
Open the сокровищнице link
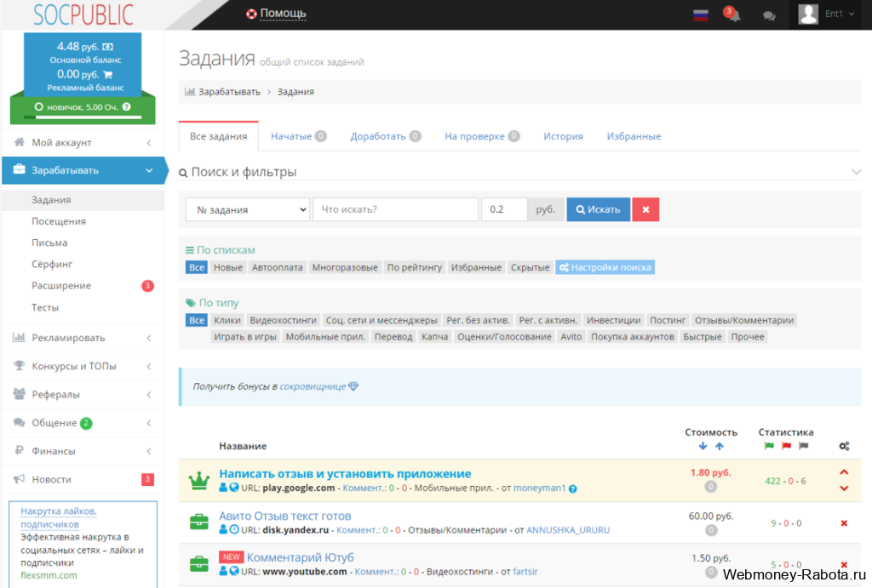(x=313, y=386)
